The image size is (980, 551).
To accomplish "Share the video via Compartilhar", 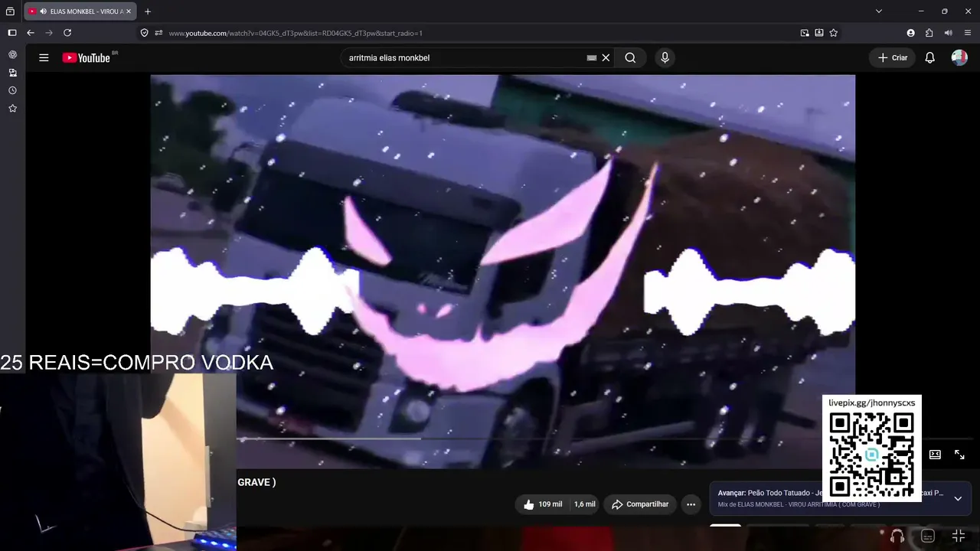I will point(640,504).
